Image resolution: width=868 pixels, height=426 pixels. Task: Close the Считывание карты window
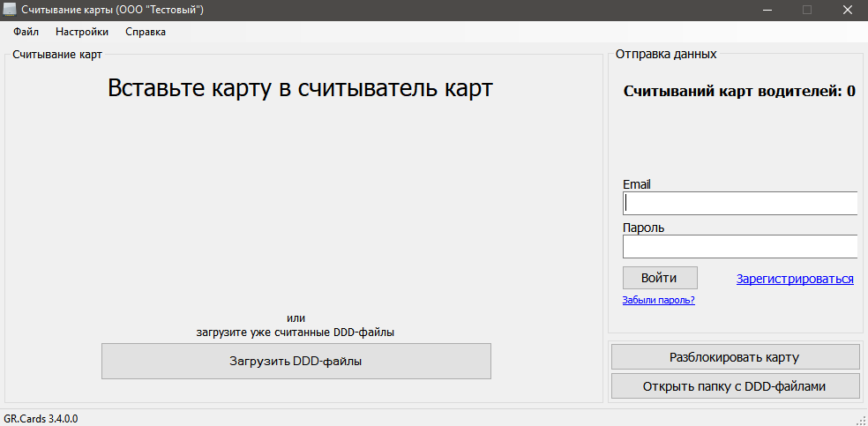[847, 10]
